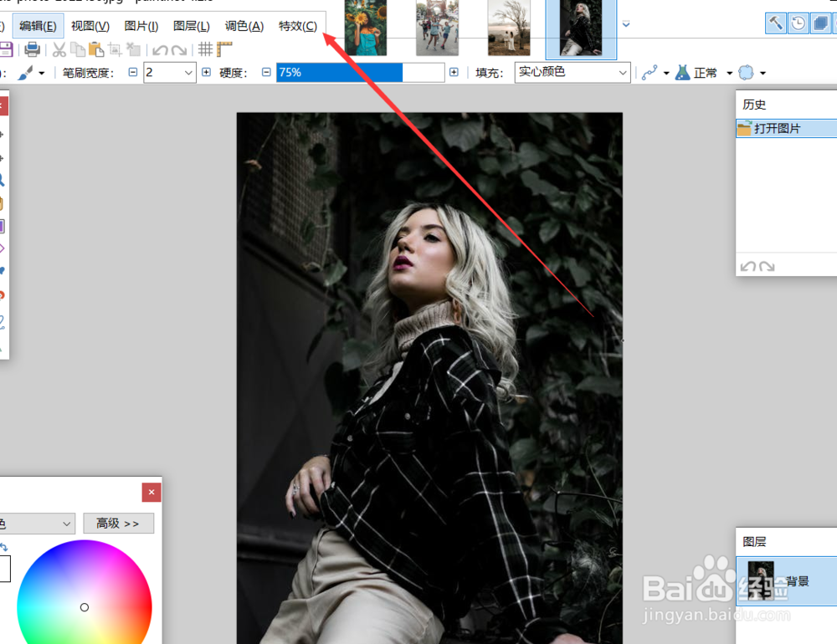Decrease brush width with minus button
Image resolution: width=837 pixels, height=644 pixels.
coord(133,72)
